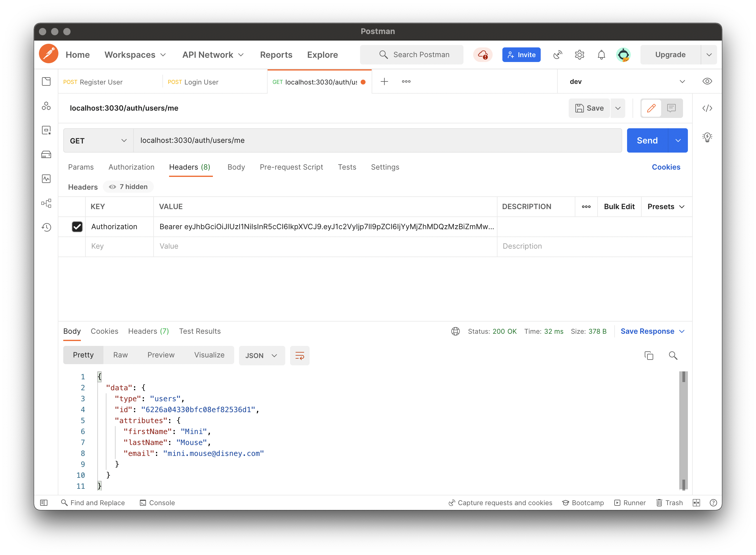Click the network globe icon
The width and height of the screenshot is (756, 555).
[x=456, y=331]
